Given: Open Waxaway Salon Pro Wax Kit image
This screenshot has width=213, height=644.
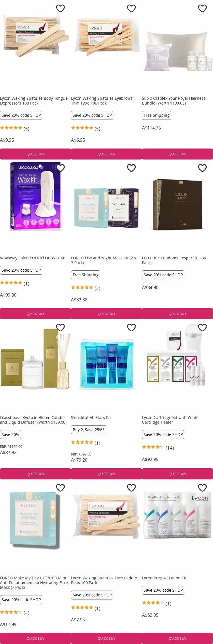Looking at the screenshot, I should pos(35,196).
